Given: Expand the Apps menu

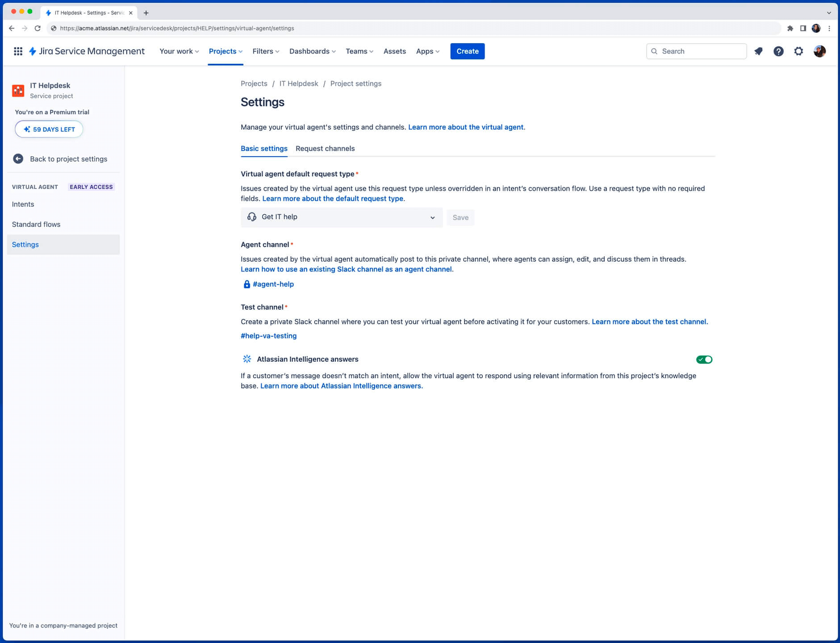Looking at the screenshot, I should (427, 51).
